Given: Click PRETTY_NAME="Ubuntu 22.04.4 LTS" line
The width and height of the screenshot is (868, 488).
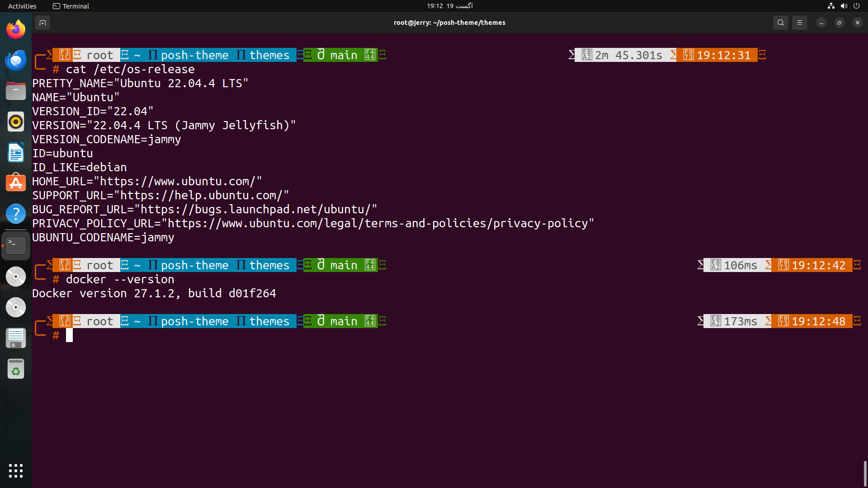Looking at the screenshot, I should (x=140, y=83).
